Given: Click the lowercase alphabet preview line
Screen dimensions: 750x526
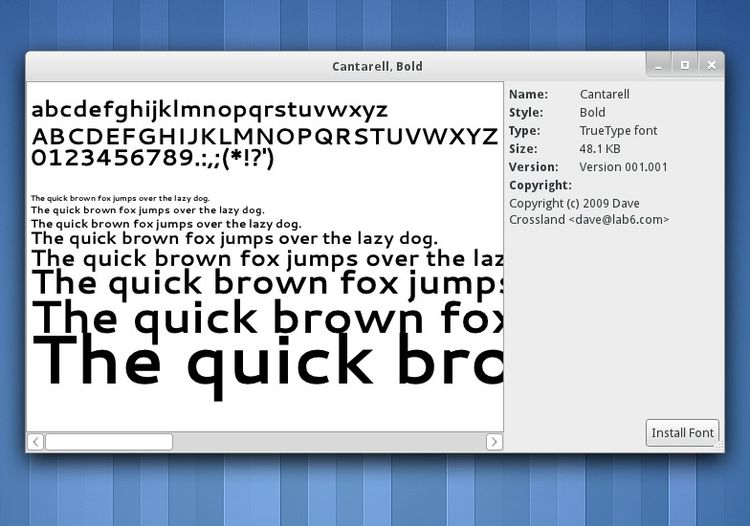Looking at the screenshot, I should coord(209,109).
